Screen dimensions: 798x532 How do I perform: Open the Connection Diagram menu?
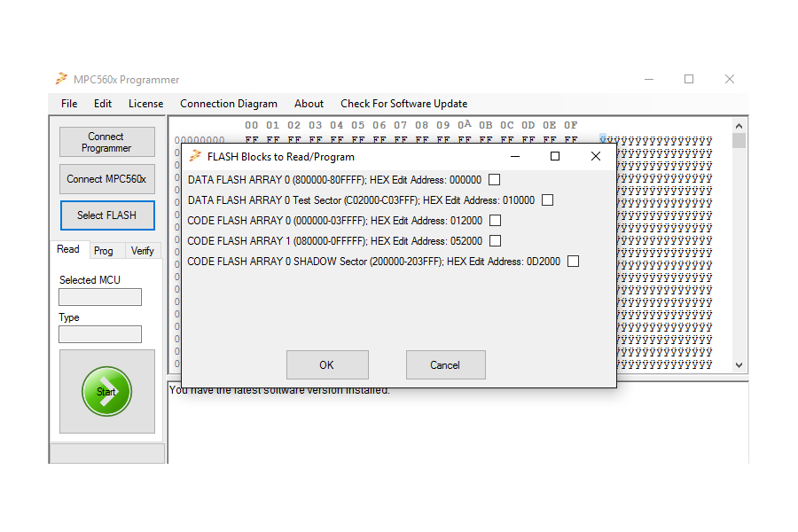pos(229,104)
